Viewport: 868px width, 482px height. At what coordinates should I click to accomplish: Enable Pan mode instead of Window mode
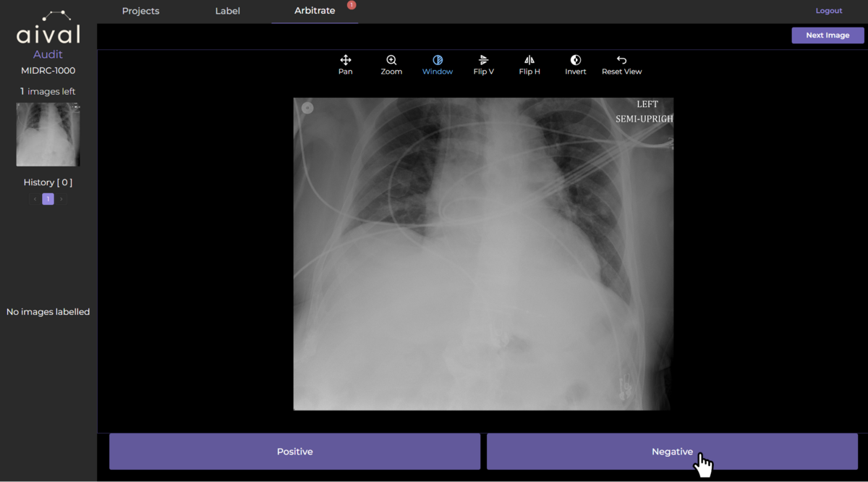pos(345,65)
